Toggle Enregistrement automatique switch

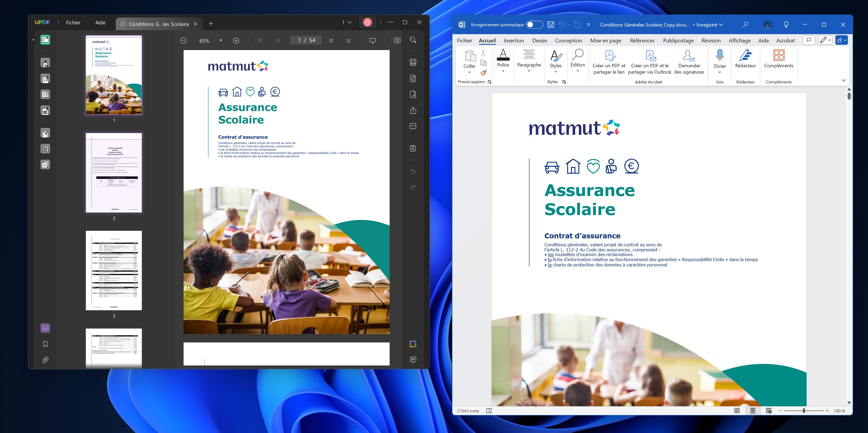[535, 25]
